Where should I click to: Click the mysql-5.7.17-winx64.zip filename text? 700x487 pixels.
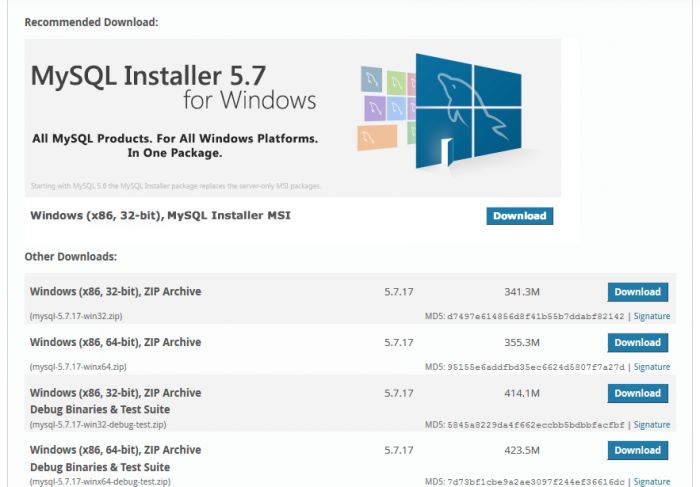coord(78,367)
